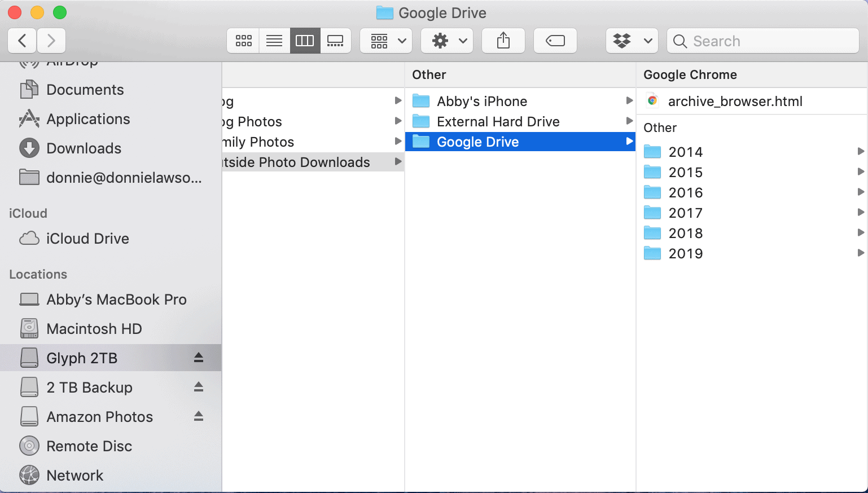This screenshot has width=868, height=493.
Task: Click the Network globe icon
Action: click(29, 476)
